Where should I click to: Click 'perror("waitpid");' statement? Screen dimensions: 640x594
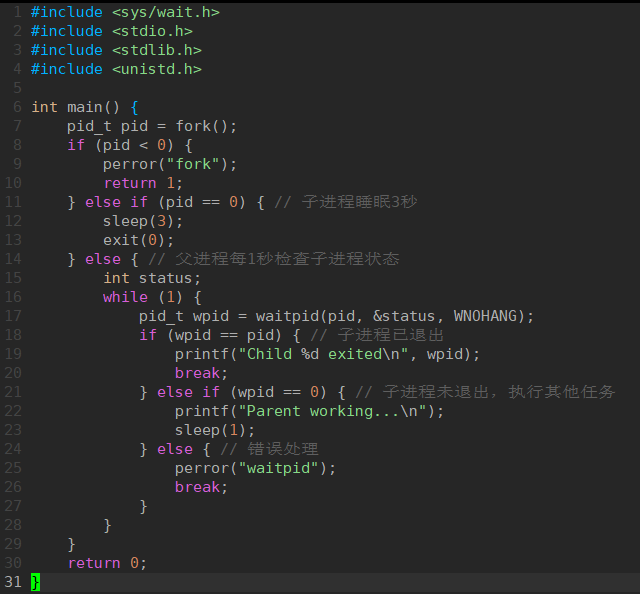[255, 468]
